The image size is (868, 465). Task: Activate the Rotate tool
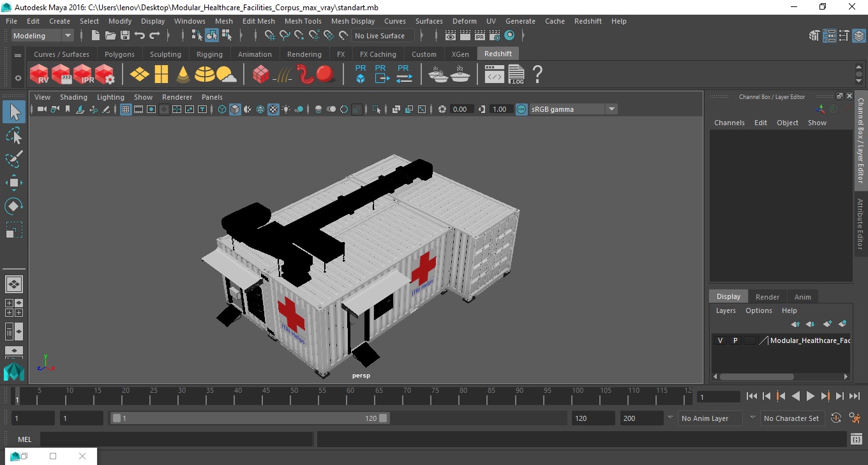tap(14, 206)
